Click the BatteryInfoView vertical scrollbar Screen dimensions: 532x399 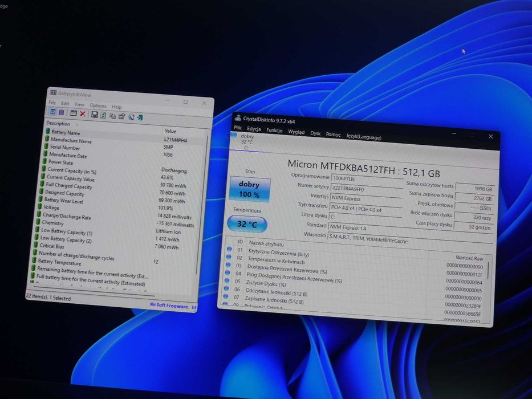[x=202, y=203]
